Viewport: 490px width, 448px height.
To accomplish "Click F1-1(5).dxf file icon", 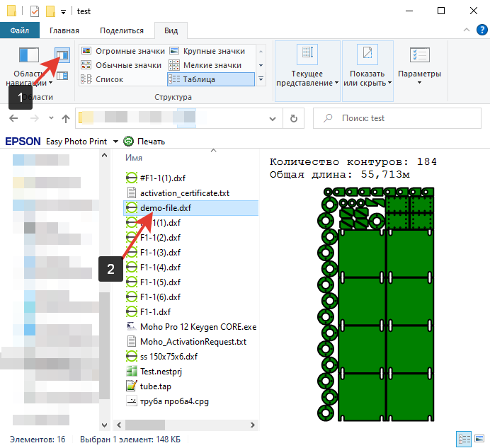I will tap(132, 282).
